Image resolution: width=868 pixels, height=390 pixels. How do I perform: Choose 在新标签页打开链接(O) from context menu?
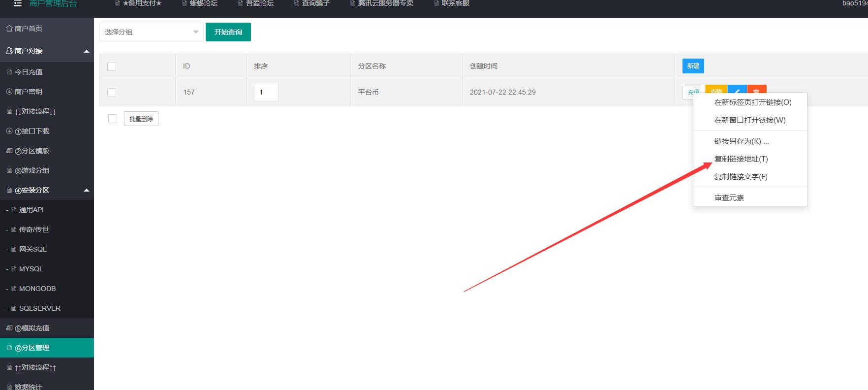(x=752, y=102)
